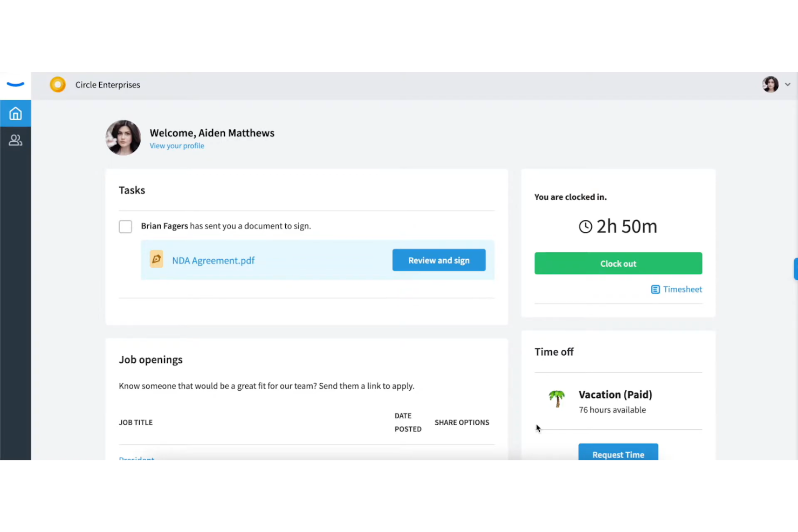
Task: Click the timesheet icon next to Timesheet link
Action: 655,289
